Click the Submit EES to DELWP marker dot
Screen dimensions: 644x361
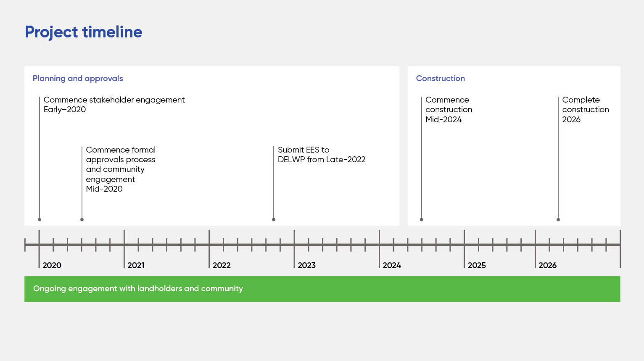(x=274, y=219)
